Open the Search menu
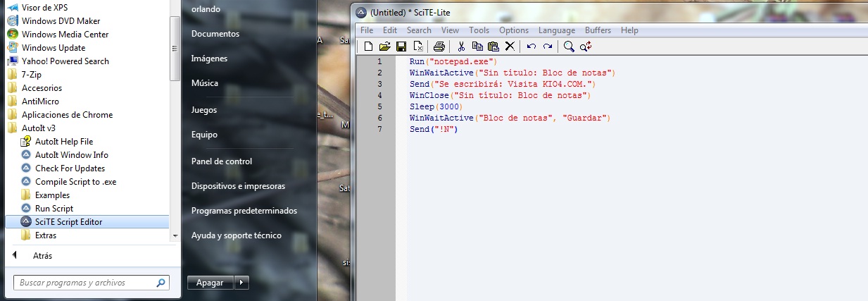868x301 pixels. click(x=419, y=30)
